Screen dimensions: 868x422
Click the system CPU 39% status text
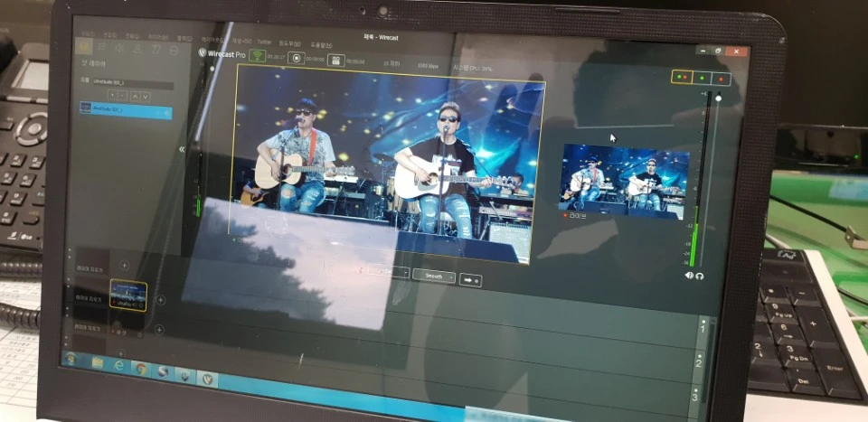pyautogui.click(x=472, y=68)
